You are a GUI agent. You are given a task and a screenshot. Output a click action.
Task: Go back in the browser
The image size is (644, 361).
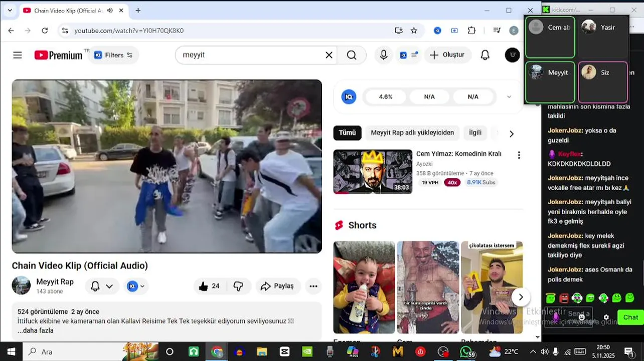[x=11, y=31]
